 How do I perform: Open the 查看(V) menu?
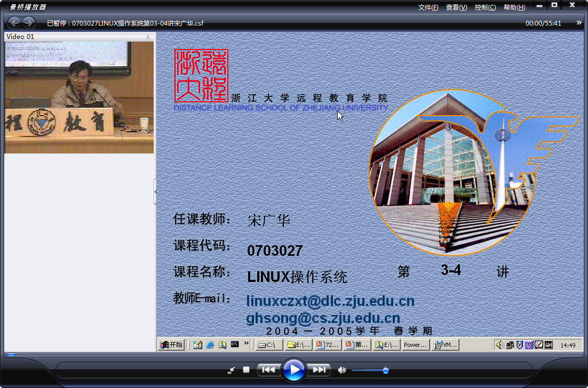coord(456,7)
